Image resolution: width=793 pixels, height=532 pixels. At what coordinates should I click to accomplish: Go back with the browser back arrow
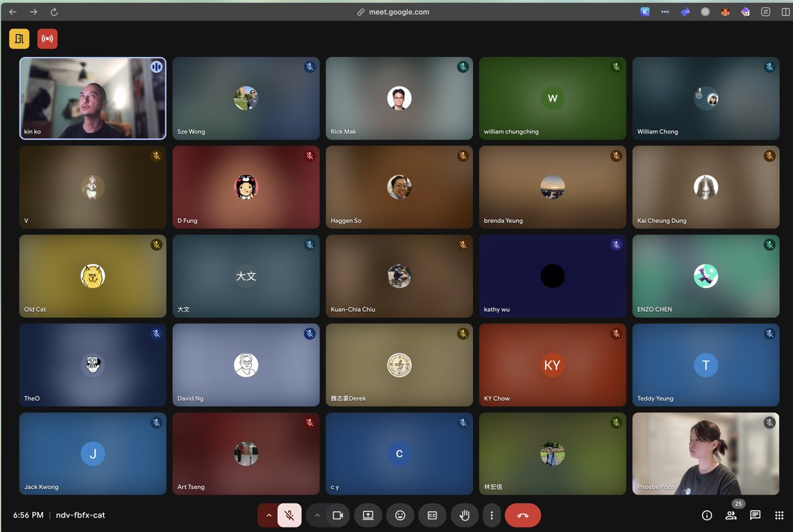point(13,12)
